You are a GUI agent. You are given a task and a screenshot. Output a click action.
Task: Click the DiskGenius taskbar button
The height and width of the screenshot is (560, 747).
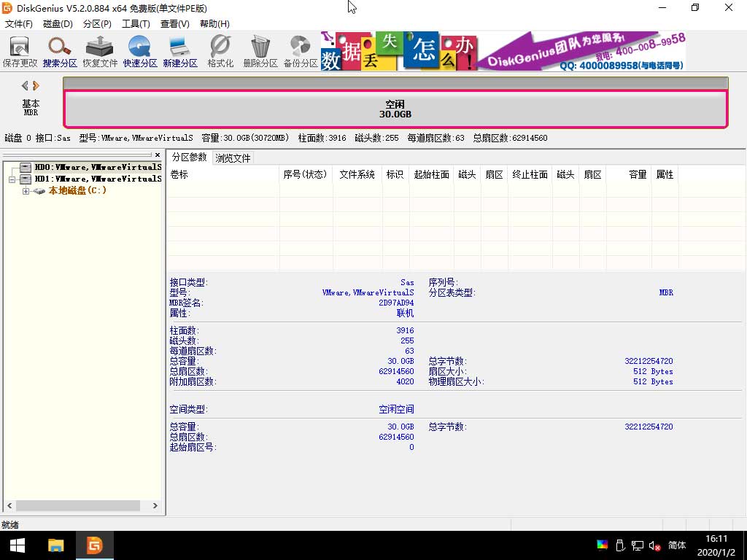(94, 545)
